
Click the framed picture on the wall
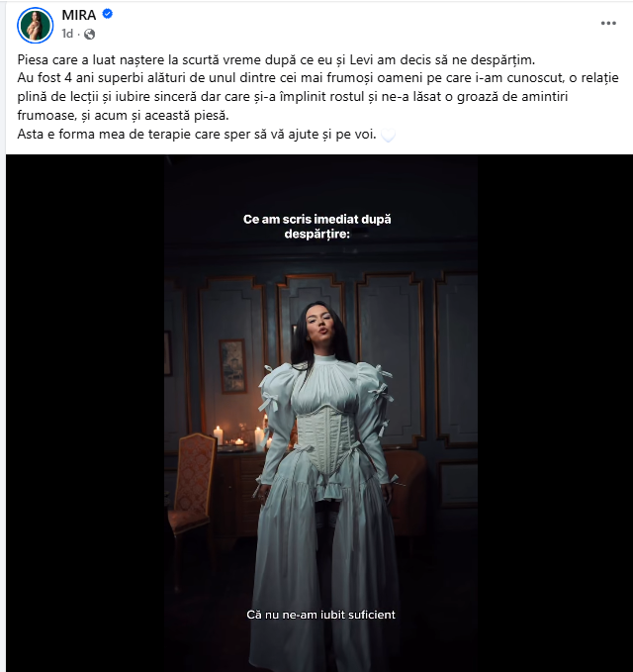(x=232, y=366)
